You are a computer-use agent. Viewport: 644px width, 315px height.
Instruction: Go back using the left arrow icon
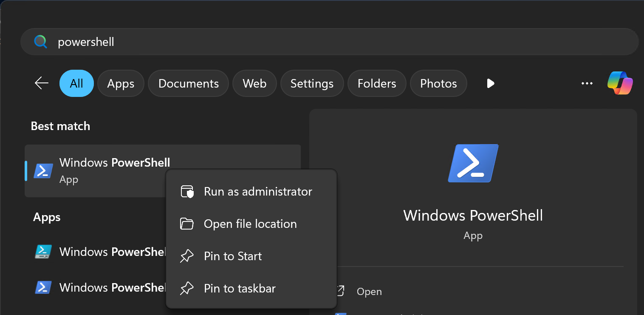pos(42,83)
